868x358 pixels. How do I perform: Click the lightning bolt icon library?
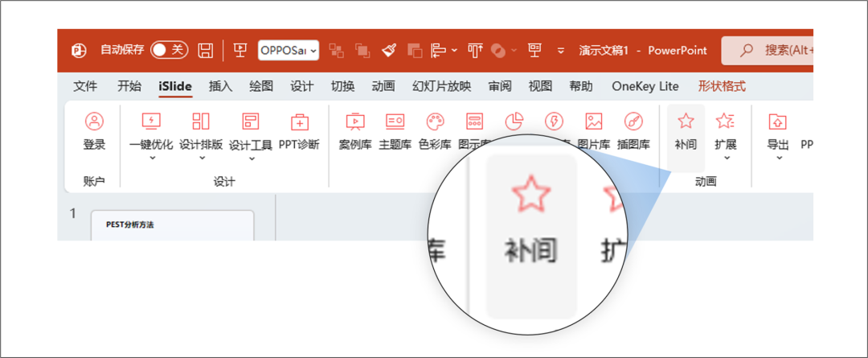click(x=554, y=120)
